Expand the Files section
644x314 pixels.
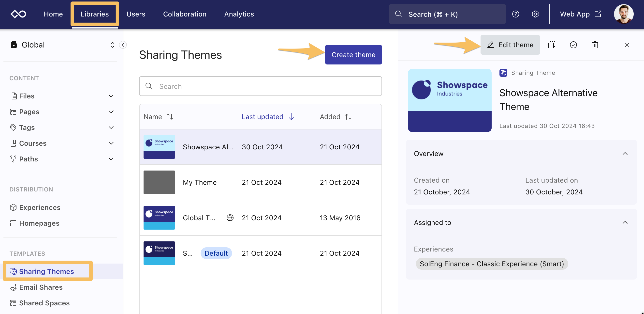[111, 96]
